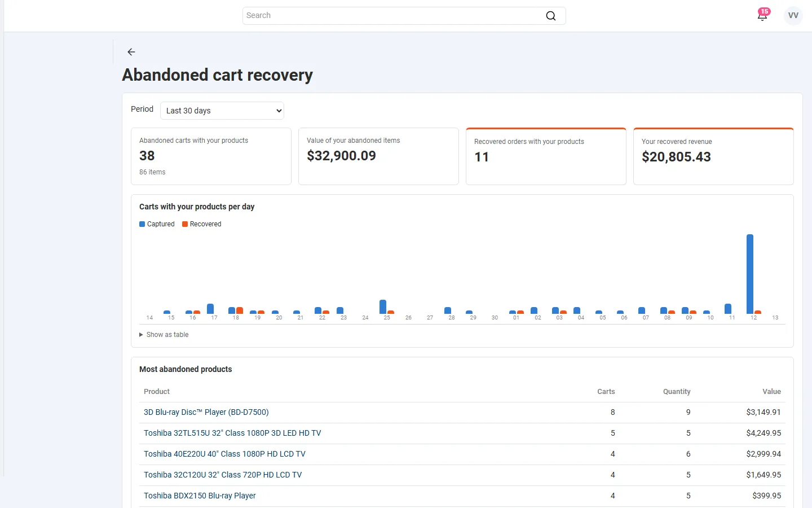
Task: Toggle the Recovered legend swatch
Action: point(185,224)
